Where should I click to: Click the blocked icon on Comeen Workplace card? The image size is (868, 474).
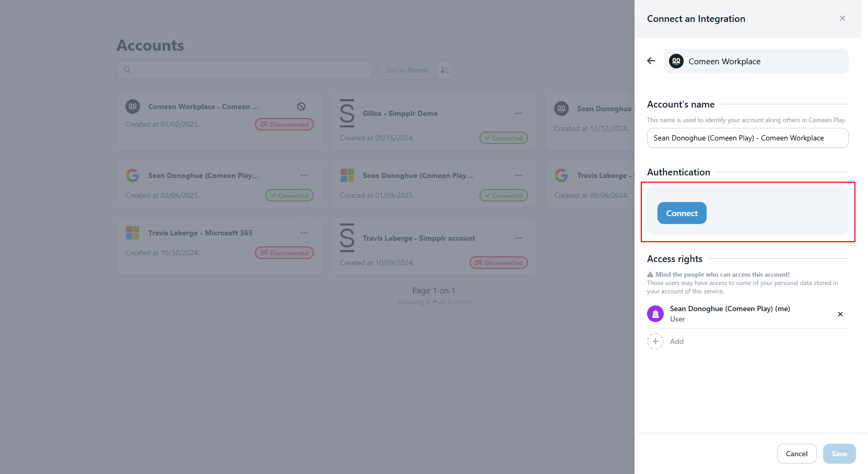pos(301,106)
